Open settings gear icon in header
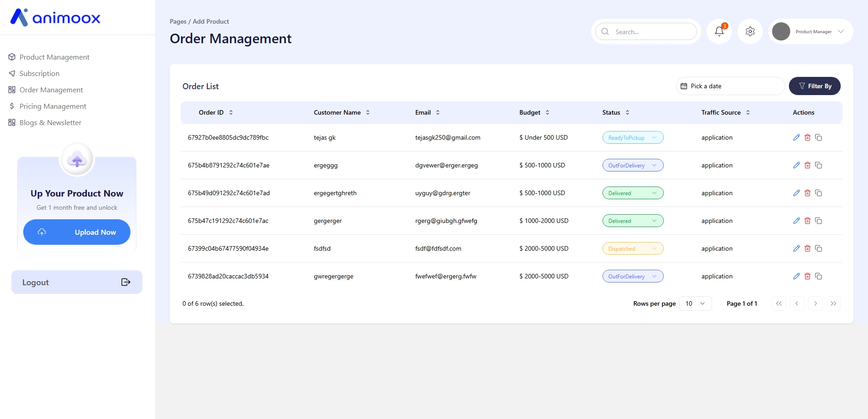The width and height of the screenshot is (868, 419). tap(750, 31)
